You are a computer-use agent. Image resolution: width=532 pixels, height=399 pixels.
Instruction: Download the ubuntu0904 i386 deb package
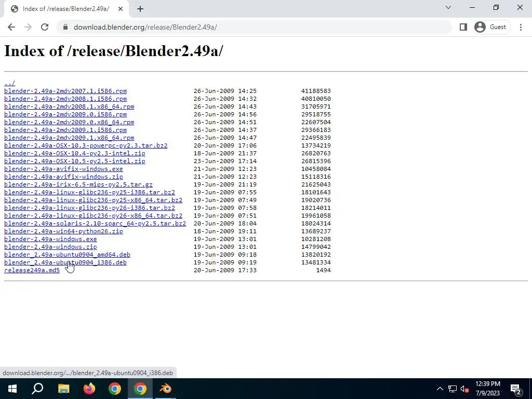[x=65, y=262]
